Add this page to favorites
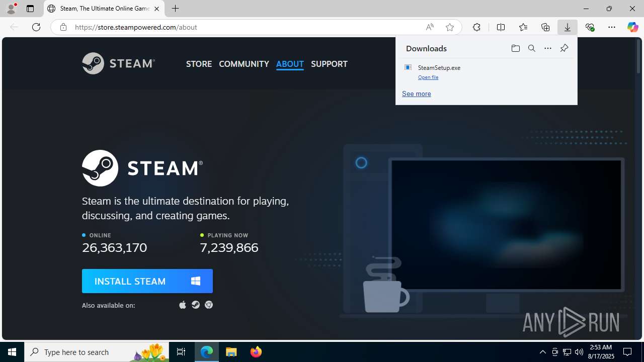This screenshot has width=644, height=362. coord(450,27)
